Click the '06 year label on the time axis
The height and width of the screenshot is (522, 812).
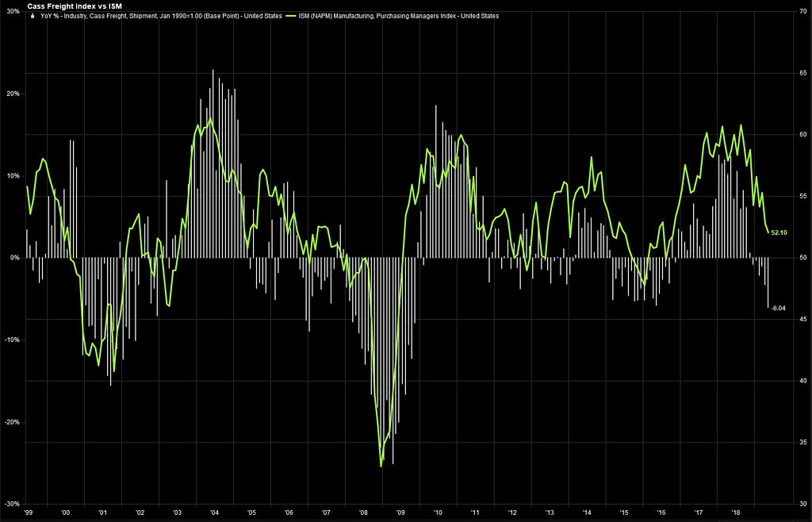tap(289, 512)
